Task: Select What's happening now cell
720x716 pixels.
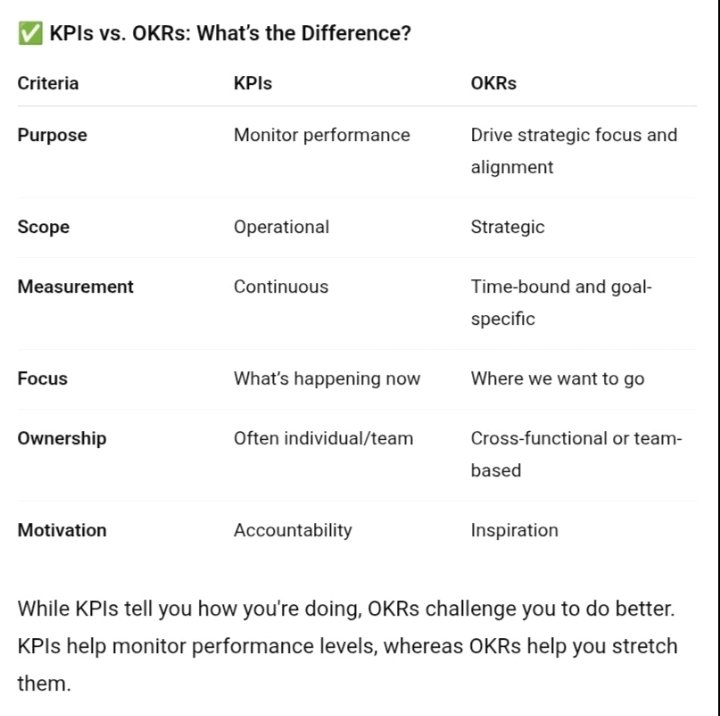Action: 327,378
